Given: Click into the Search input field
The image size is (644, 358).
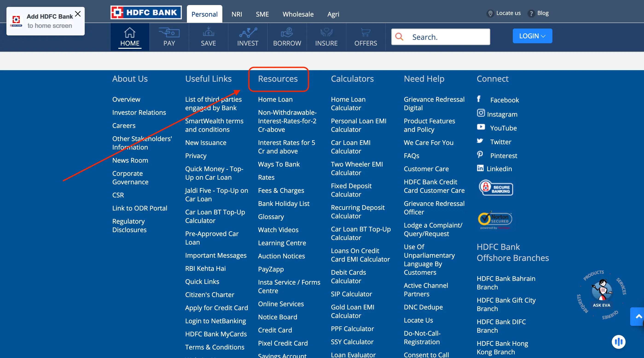Looking at the screenshot, I should point(441,37).
